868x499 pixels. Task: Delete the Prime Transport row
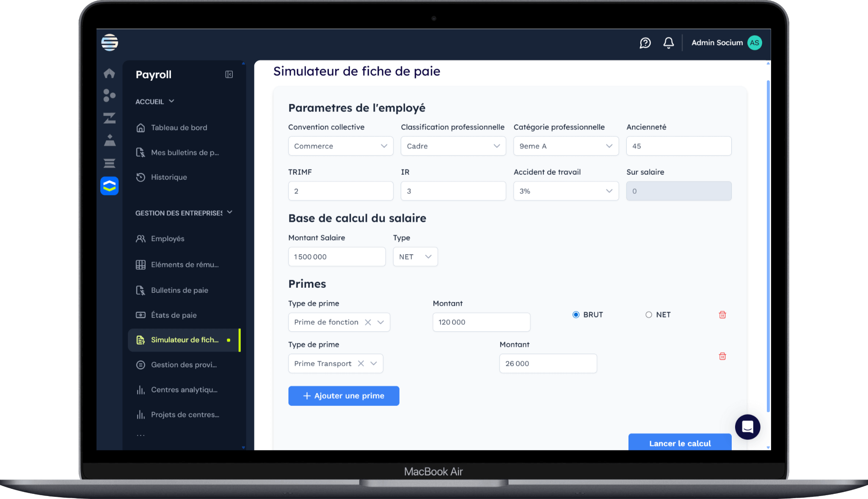point(722,356)
